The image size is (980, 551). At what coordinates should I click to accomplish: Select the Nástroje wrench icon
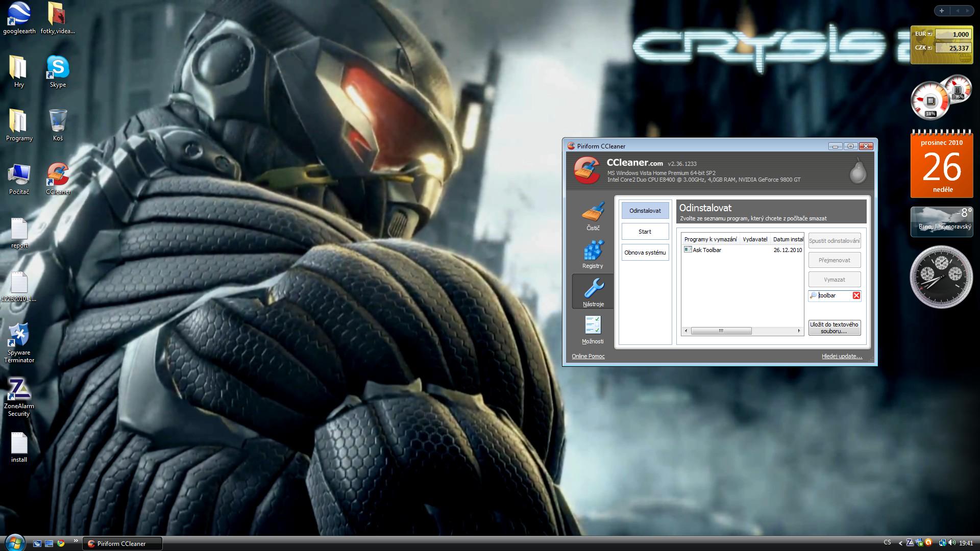pyautogui.click(x=593, y=289)
